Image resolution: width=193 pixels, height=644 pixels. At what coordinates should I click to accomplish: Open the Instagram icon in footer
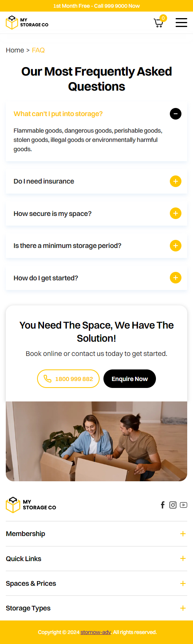coord(173,505)
